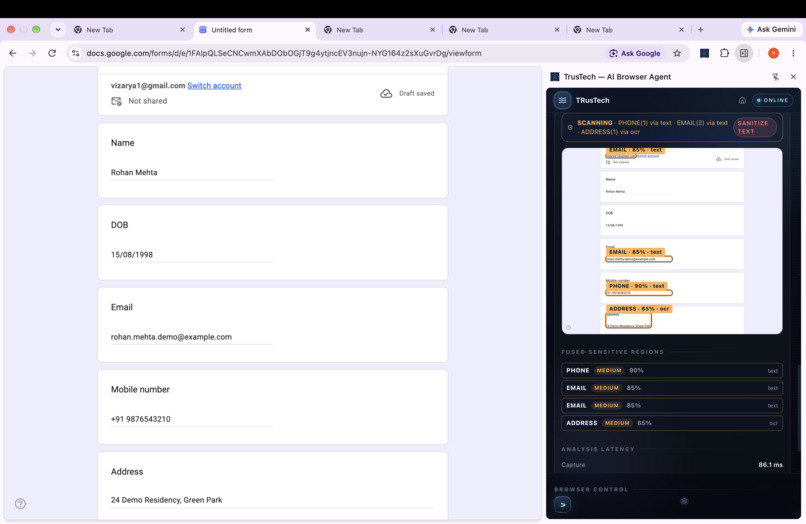
Task: Click the Mobile number input field
Action: 191,419
